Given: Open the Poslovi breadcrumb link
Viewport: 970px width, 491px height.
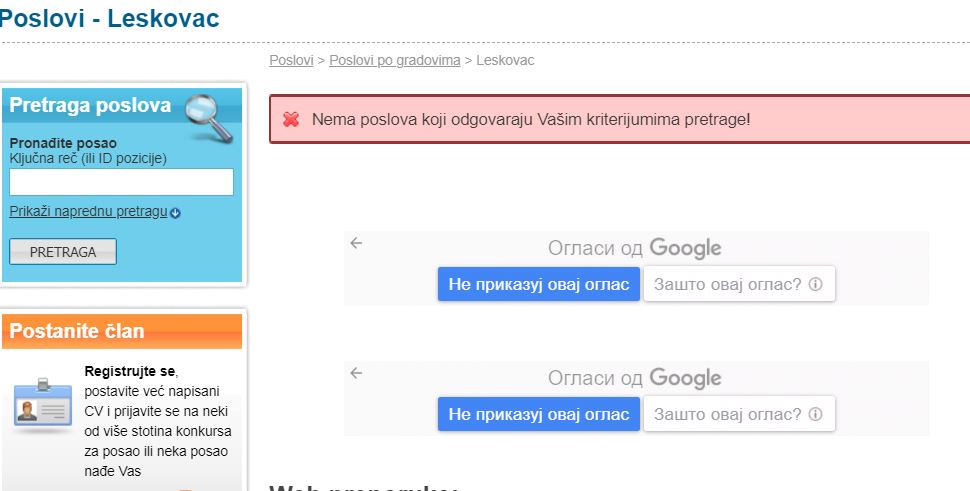Looking at the screenshot, I should (290, 60).
